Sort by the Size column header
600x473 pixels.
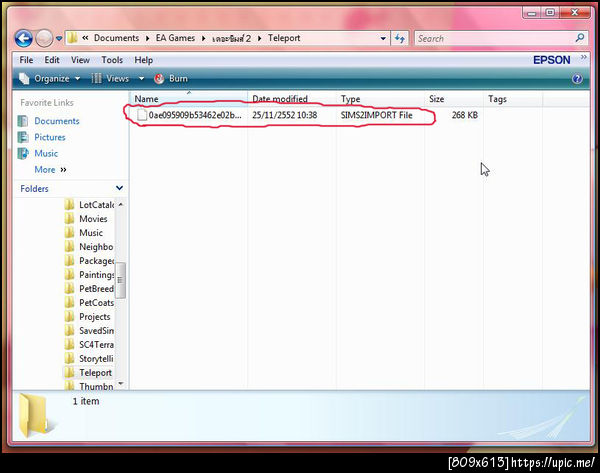(x=454, y=99)
